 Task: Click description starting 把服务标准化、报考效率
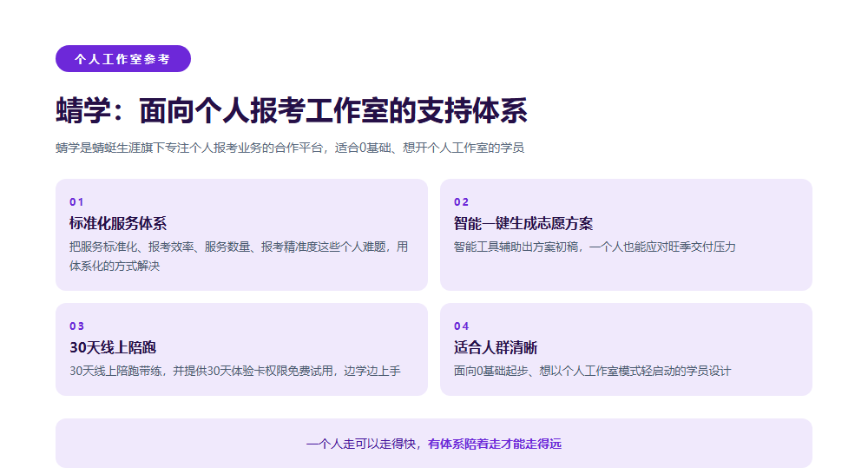239,256
